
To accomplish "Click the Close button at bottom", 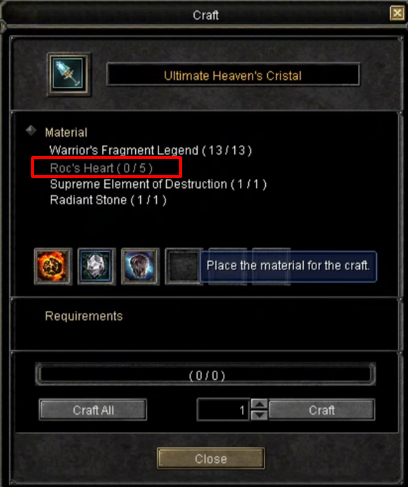I will (211, 459).
